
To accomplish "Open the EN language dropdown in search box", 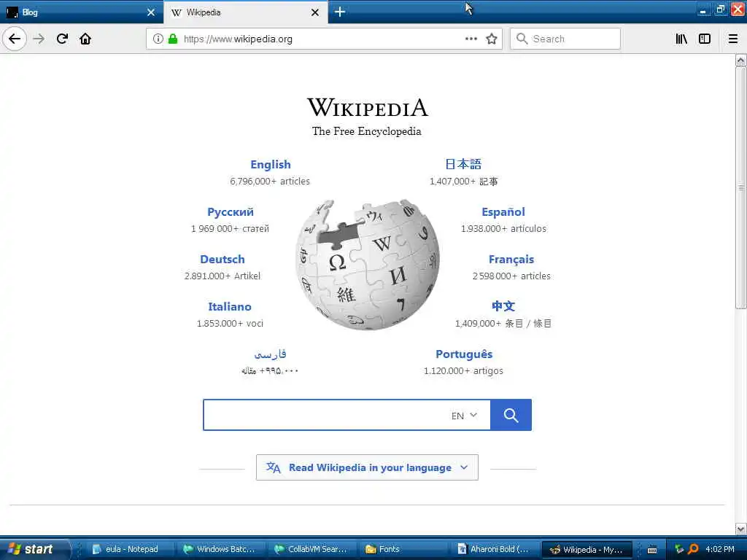I will [464, 416].
